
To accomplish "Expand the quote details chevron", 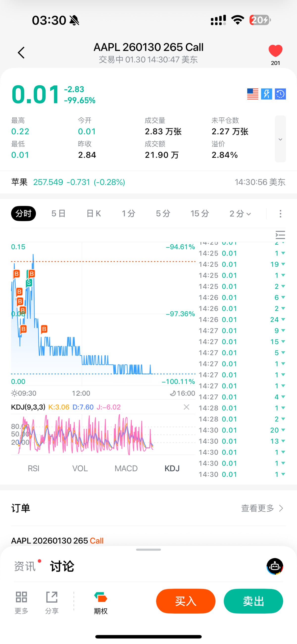I will coord(280,139).
